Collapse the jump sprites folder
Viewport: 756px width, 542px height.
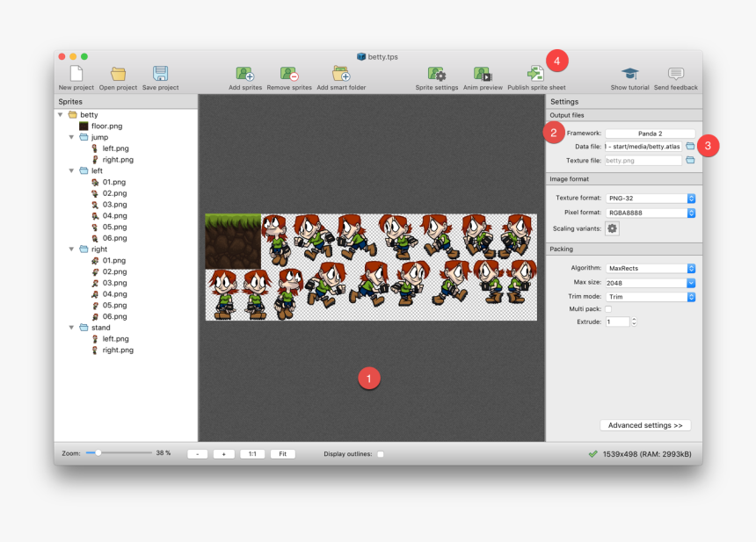72,136
